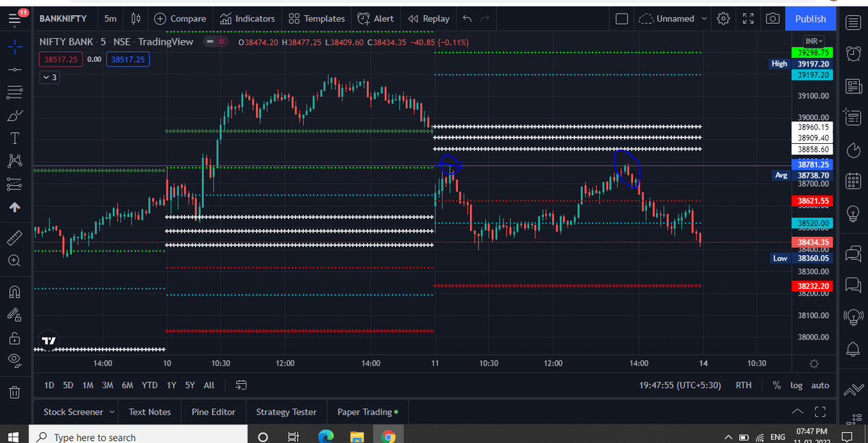Open the prediction and measurement tools
868x443 pixels.
pyautogui.click(x=14, y=184)
